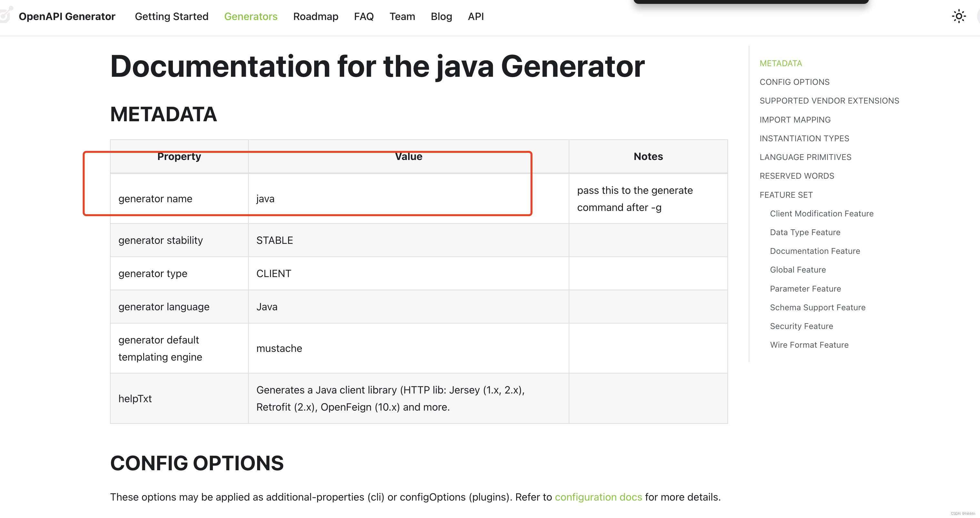Navigate to SUPPORTED VENDOR EXTENSIONS
The image size is (980, 518).
pyautogui.click(x=829, y=101)
